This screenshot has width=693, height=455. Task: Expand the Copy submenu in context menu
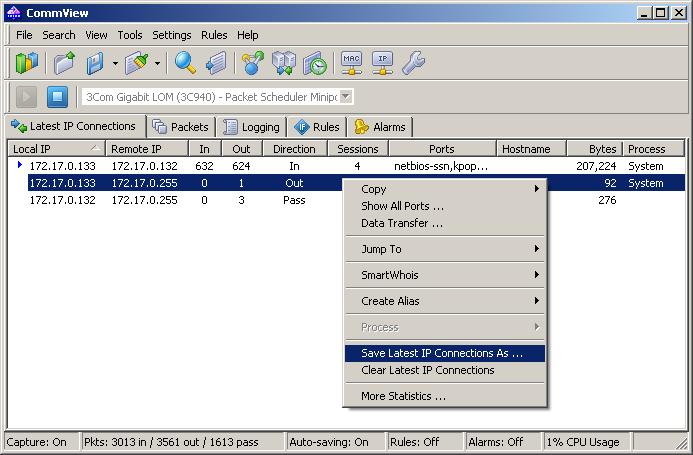(445, 189)
